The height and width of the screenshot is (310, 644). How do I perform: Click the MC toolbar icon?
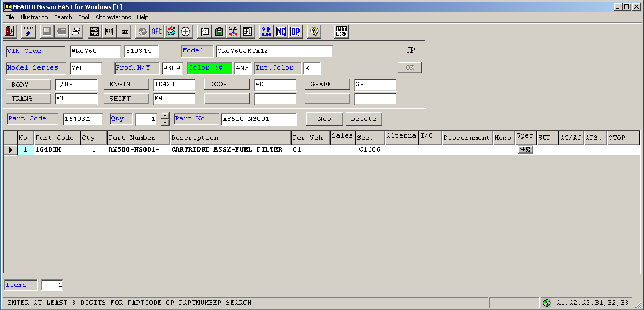pos(281,32)
